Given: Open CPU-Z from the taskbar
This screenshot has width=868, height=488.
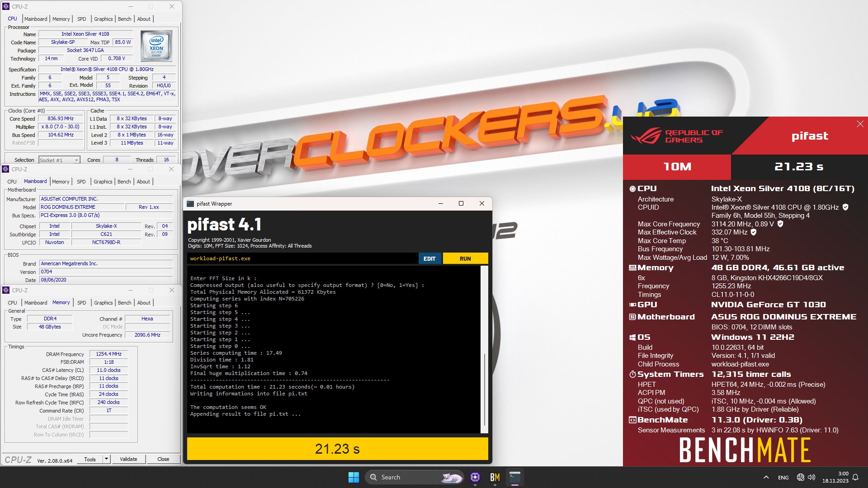Looking at the screenshot, I should point(475,477).
